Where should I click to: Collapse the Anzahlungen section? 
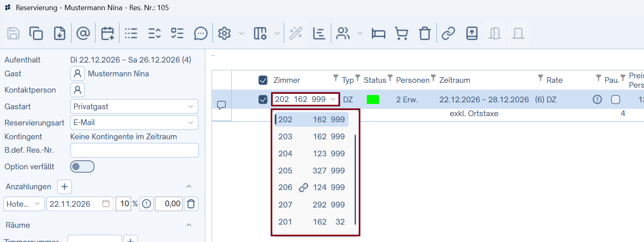click(x=189, y=186)
